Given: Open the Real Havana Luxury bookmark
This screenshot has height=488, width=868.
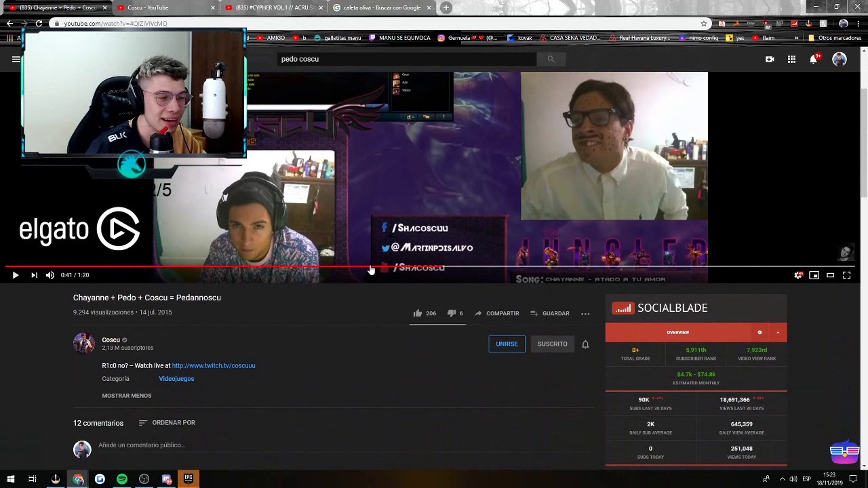Looking at the screenshot, I should tap(640, 38).
